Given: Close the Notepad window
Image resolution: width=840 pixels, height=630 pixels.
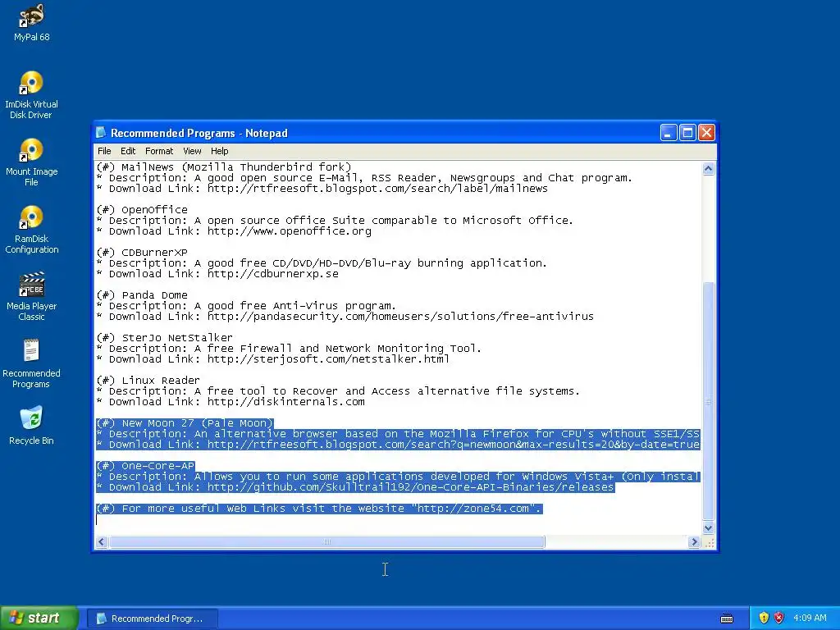Looking at the screenshot, I should 706,132.
